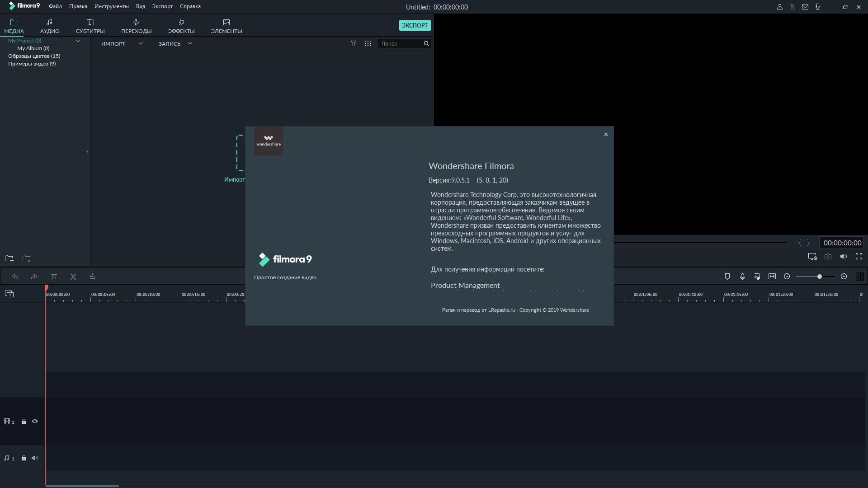Screen dimensions: 868x488
Task: Add a new folder in media panel
Action: point(9,258)
